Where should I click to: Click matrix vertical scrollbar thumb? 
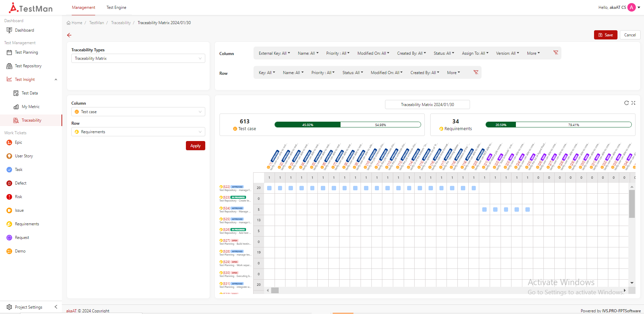[x=632, y=204]
